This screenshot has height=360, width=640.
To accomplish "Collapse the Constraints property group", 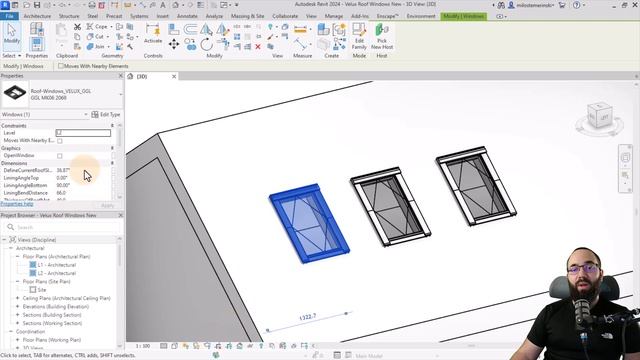I will 113,126.
